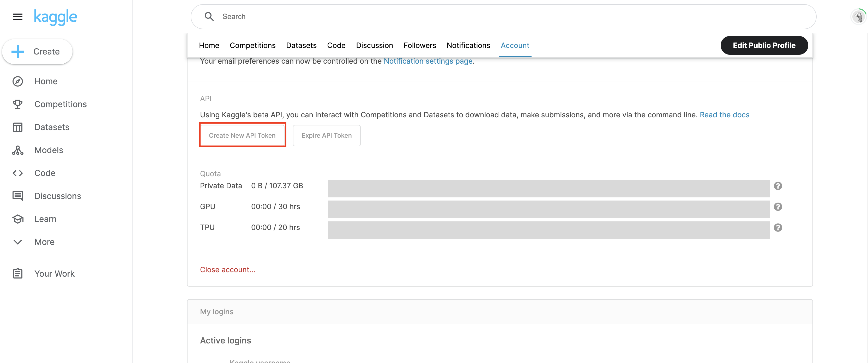868x363 pixels.
Task: Open the hamburger menu icon
Action: (17, 16)
